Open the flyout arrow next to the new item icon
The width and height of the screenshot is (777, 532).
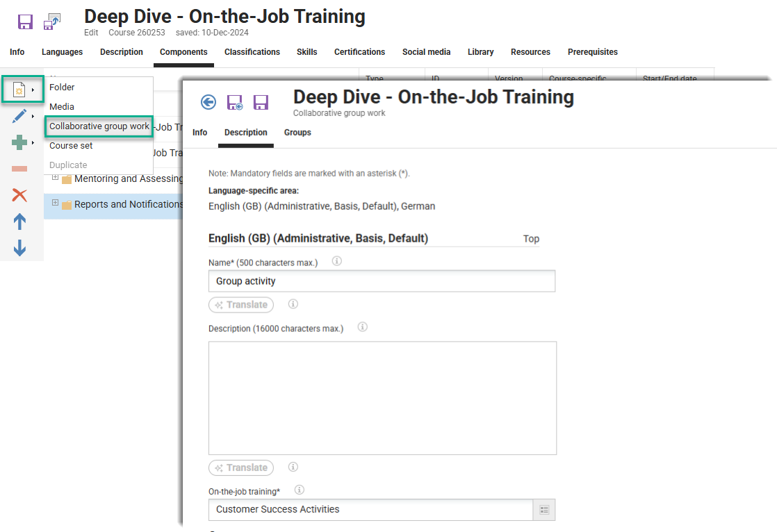[x=33, y=89]
